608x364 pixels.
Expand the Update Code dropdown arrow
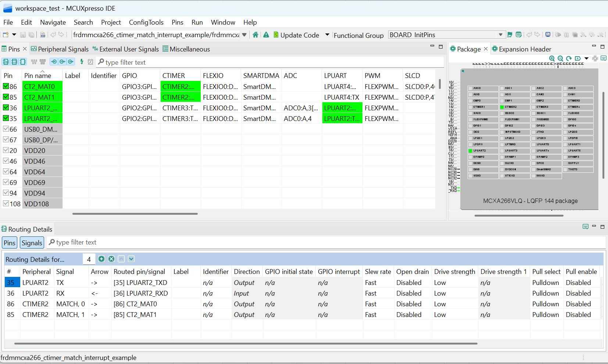tap(327, 35)
